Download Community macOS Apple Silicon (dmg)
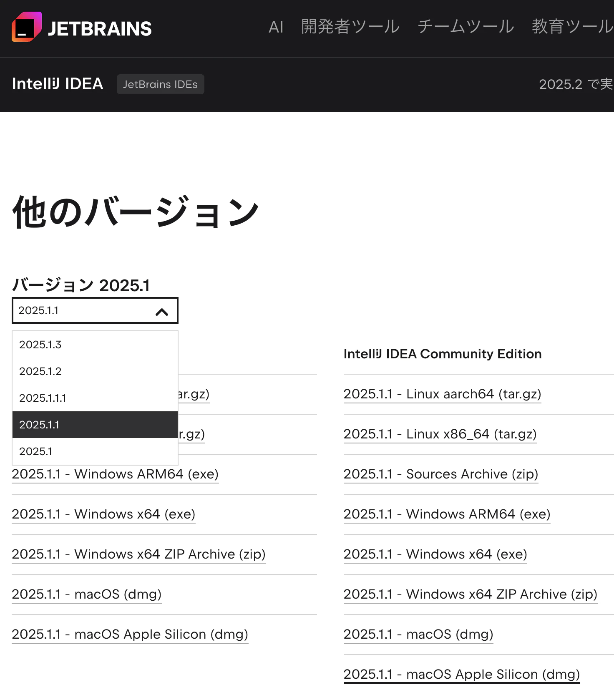This screenshot has width=614, height=700. tap(462, 674)
